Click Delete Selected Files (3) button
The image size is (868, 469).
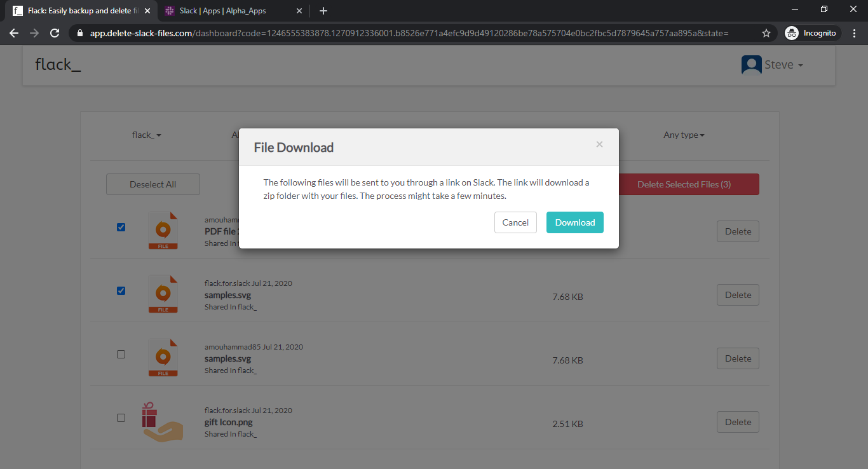684,184
